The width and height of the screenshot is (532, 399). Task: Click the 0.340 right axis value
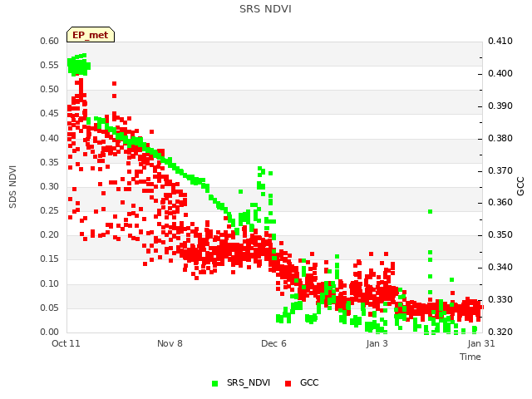click(500, 267)
